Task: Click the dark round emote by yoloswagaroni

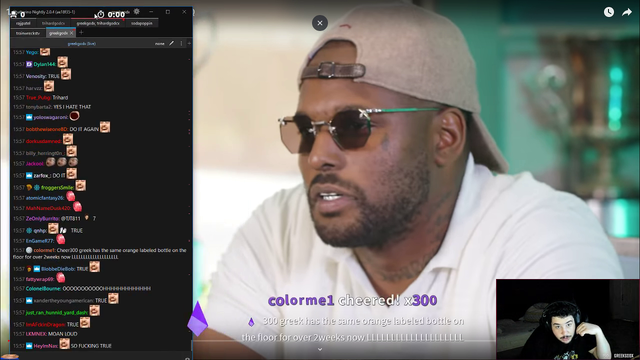Action: (74, 116)
